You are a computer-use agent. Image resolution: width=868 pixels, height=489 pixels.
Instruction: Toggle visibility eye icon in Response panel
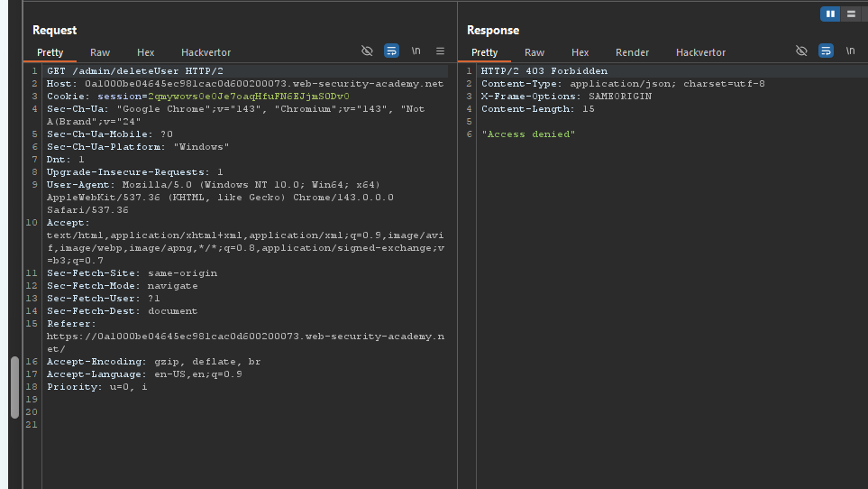[801, 51]
